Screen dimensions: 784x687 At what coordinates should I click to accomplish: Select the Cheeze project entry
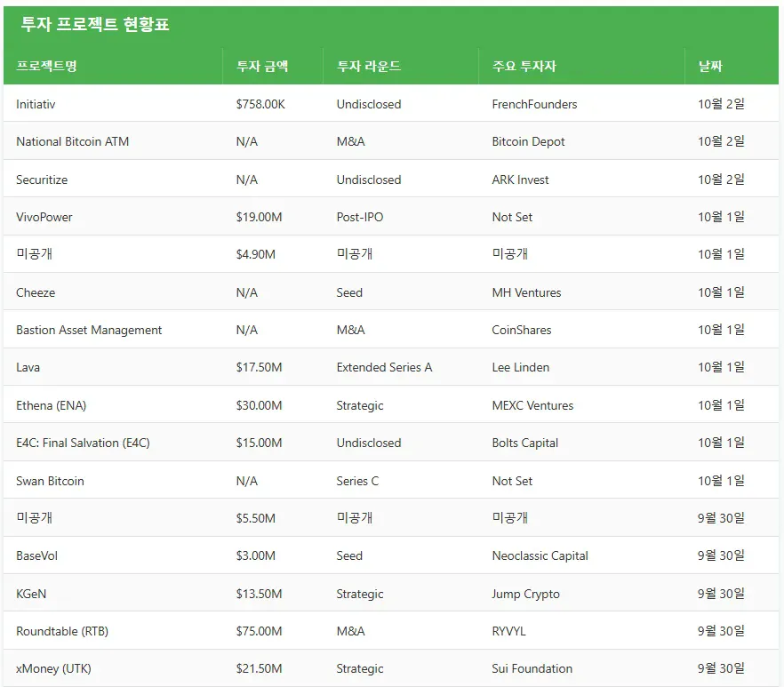tap(36, 292)
